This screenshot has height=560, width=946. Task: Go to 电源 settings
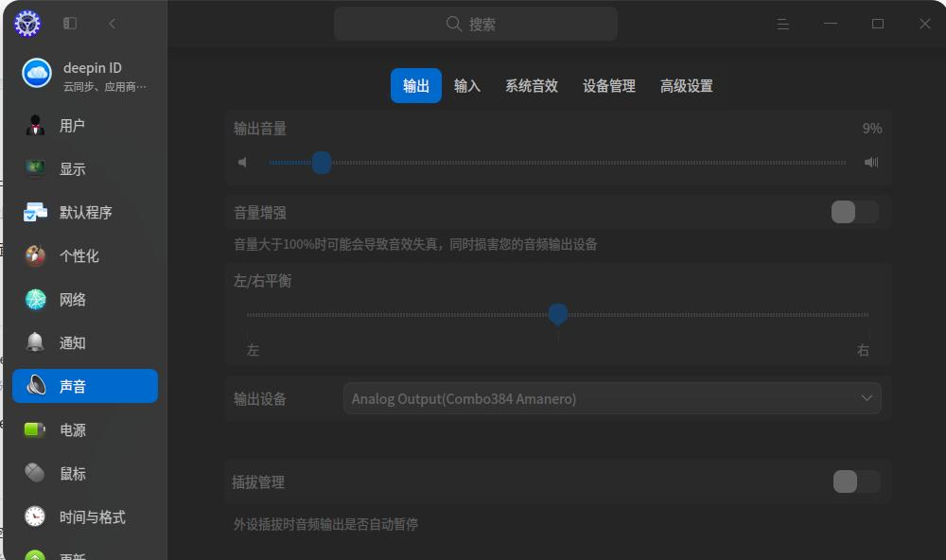[x=85, y=429]
